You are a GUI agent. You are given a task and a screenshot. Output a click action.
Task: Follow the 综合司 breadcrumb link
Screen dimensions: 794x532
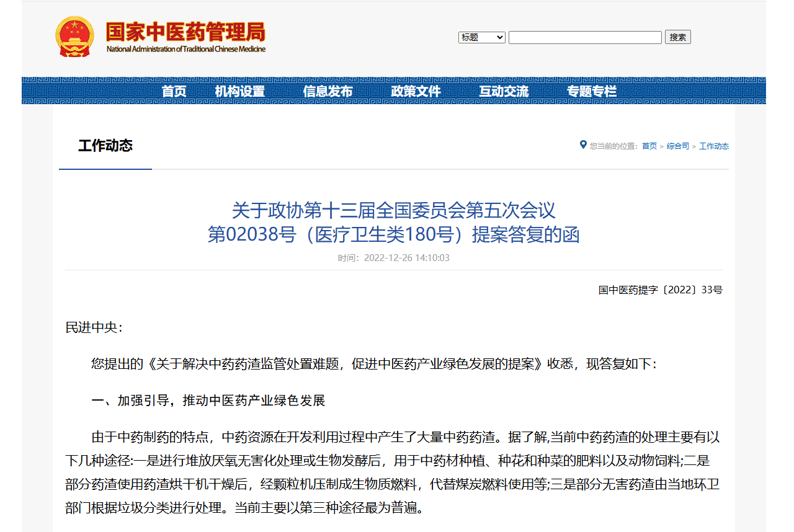pos(677,146)
